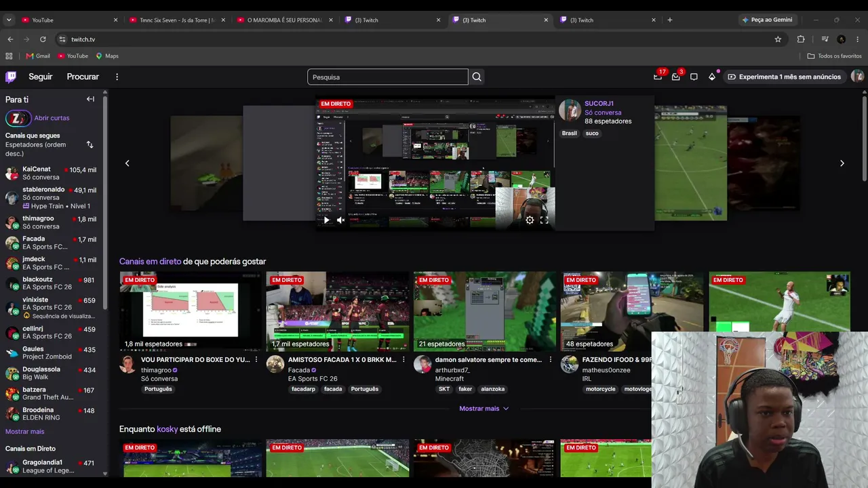This screenshot has height=488, width=868.
Task: Select the facadarp tag under Facada stream
Action: [x=303, y=389]
